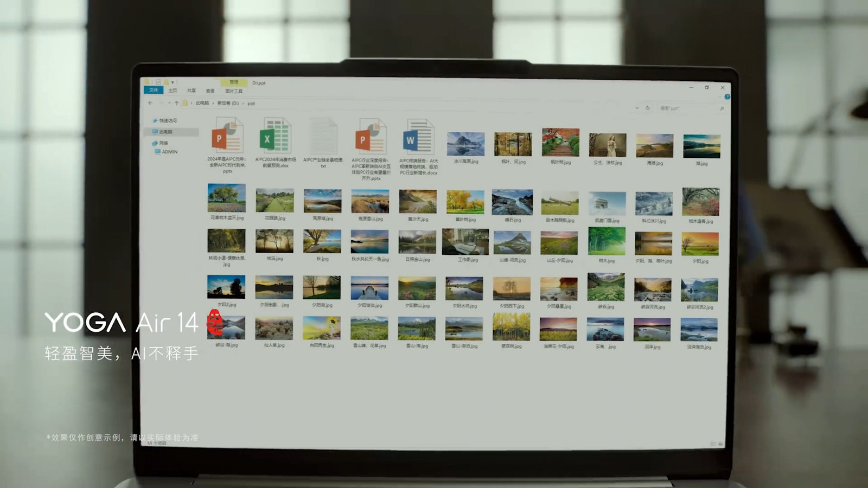Click 此电脑 in the address breadcrumb
The image size is (868, 488).
tap(202, 103)
